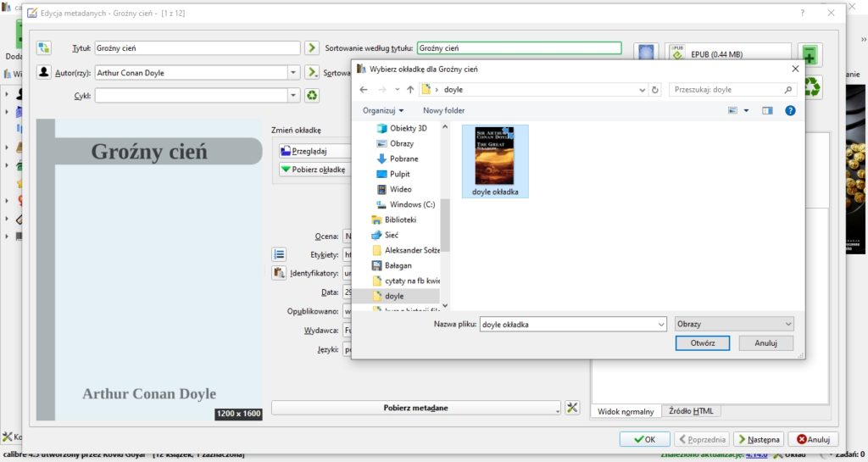The image size is (868, 462).
Task: Open tag editor icon next to Etykiety
Action: [279, 254]
